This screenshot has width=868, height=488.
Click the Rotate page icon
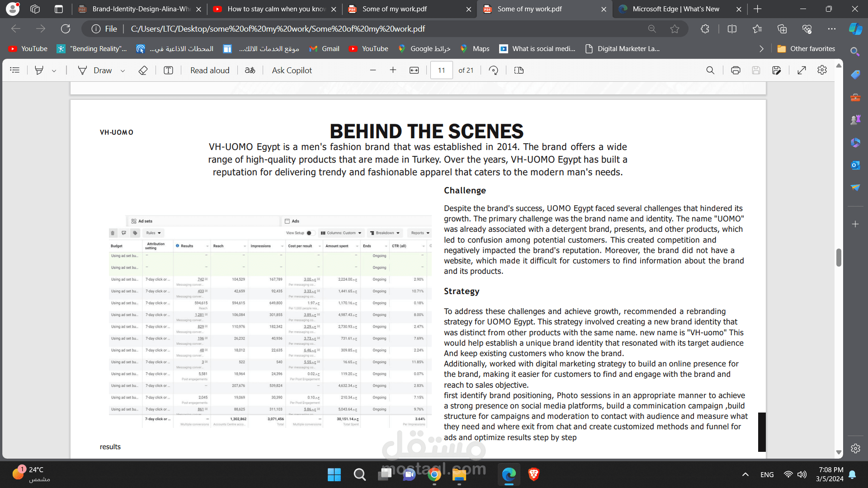pos(494,70)
